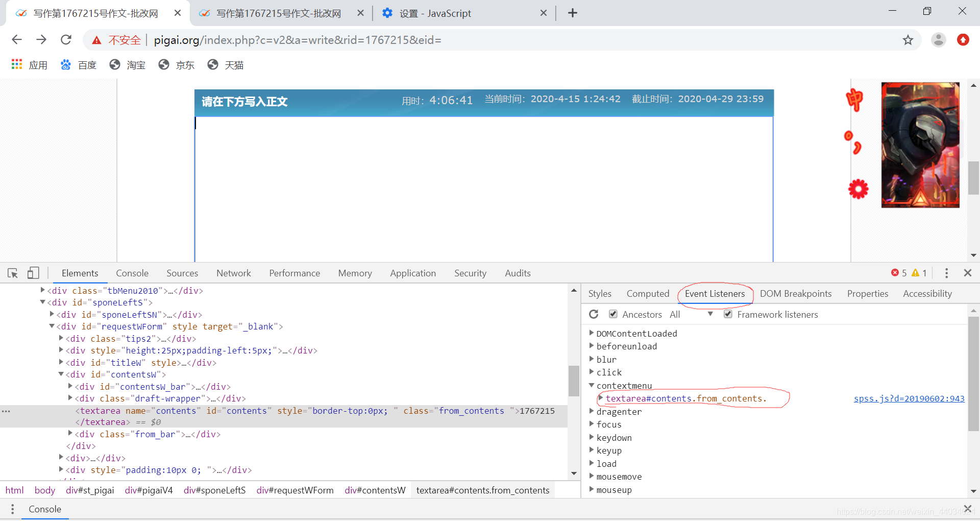Toggle the device toolbar icon
The image size is (980, 521).
[33, 273]
